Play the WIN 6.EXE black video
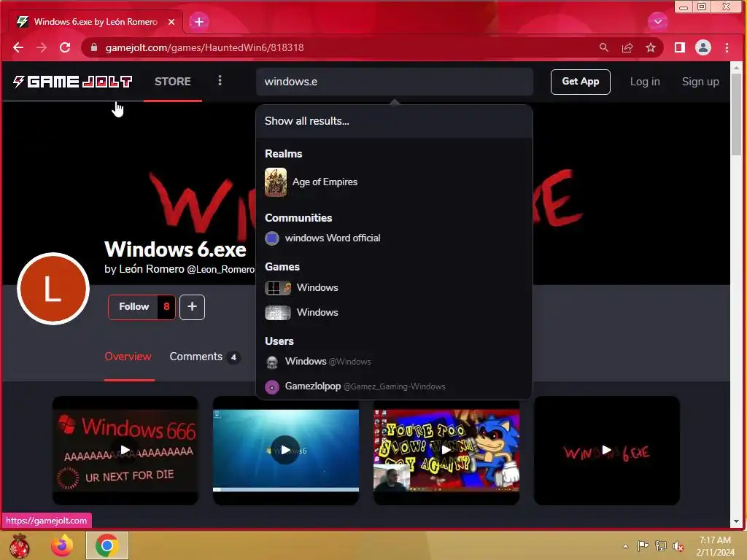The height and width of the screenshot is (560, 747). (606, 450)
